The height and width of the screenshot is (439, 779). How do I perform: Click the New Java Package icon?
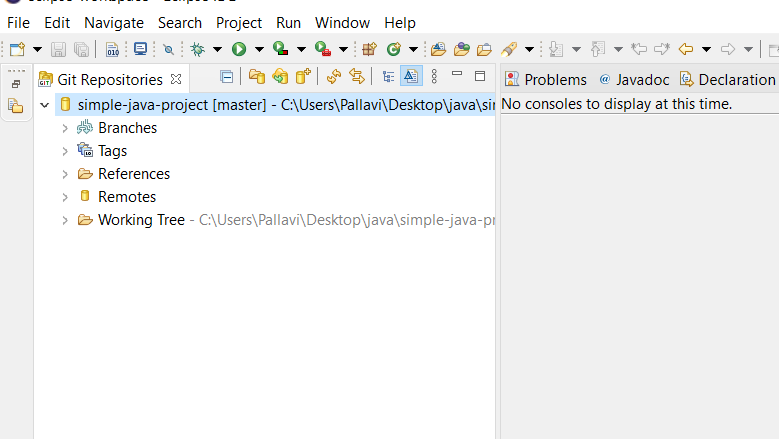click(370, 49)
